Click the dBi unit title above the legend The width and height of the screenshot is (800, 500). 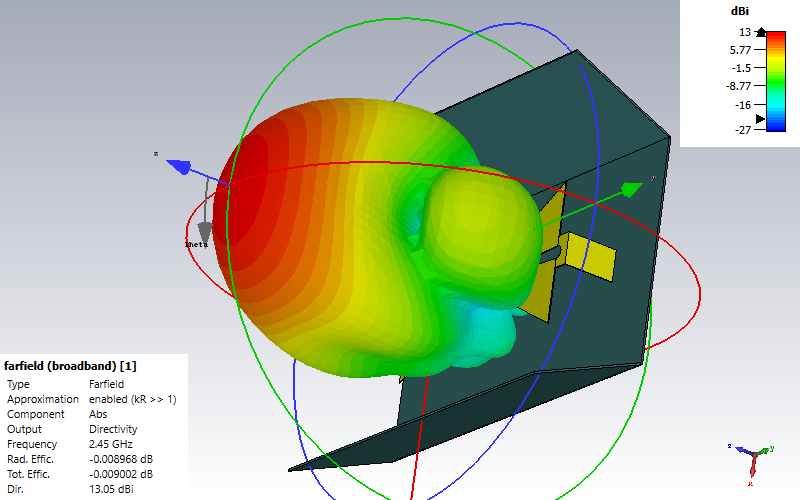point(740,11)
